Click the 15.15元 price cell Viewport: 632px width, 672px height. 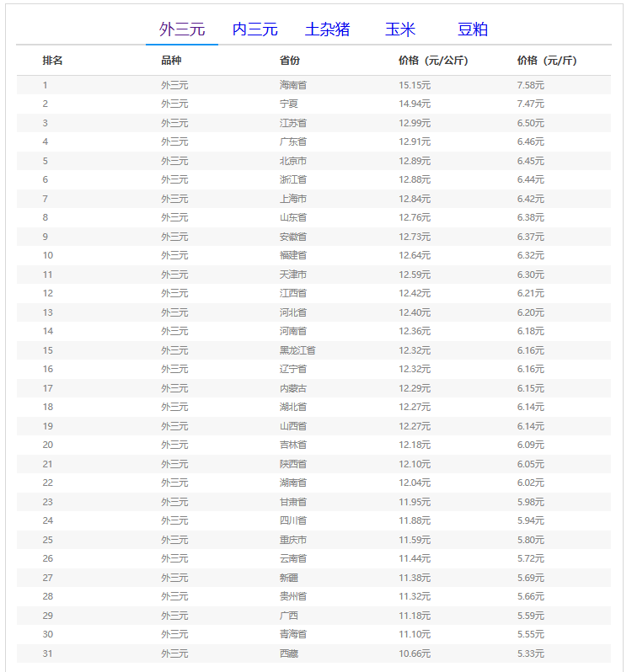pyautogui.click(x=415, y=85)
